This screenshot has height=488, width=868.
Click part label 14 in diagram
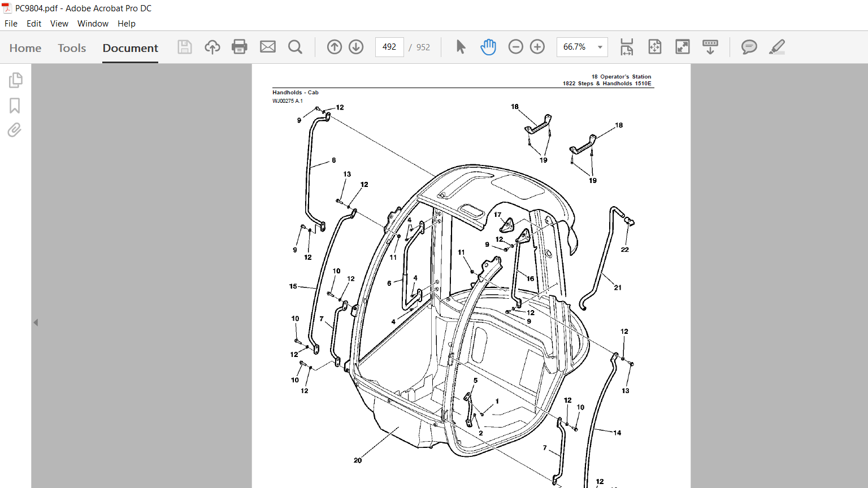click(617, 433)
